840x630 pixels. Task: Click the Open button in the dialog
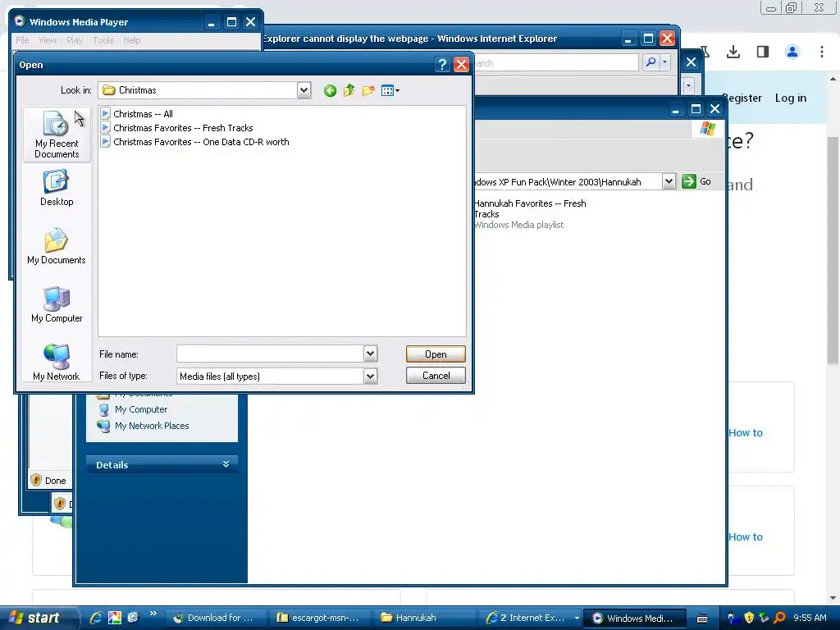pyautogui.click(x=436, y=354)
